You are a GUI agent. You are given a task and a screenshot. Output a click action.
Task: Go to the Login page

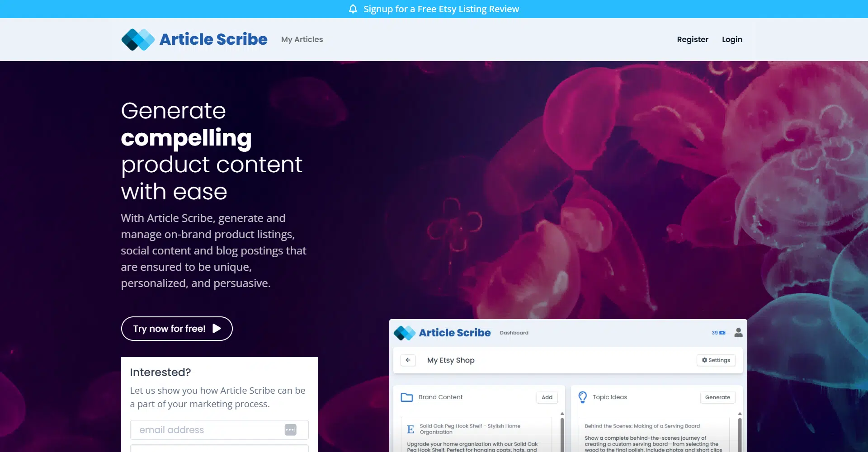(x=732, y=40)
